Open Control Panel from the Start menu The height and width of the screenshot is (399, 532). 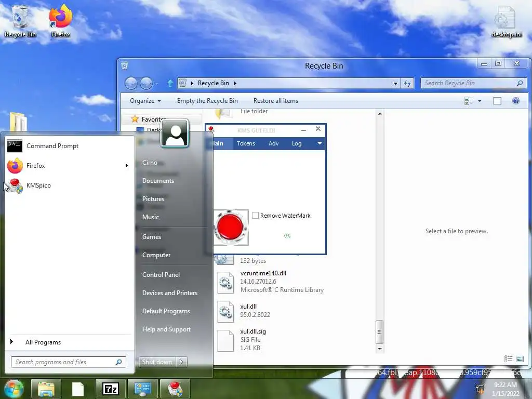coord(161,275)
